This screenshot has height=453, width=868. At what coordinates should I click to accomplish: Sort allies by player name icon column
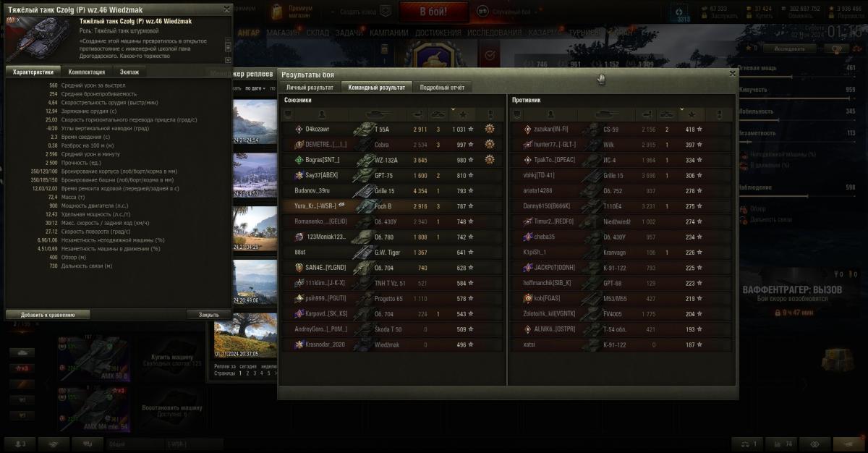tap(322, 114)
